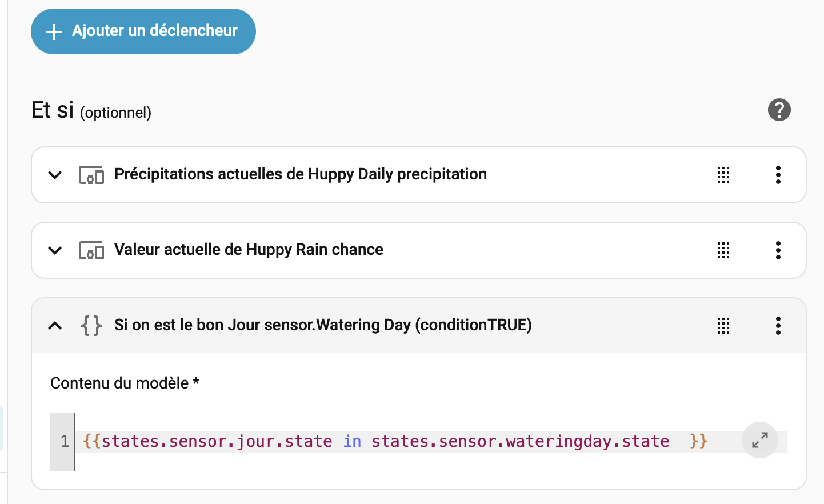Click line number 1 in code gutter
824x504 pixels.
pyautogui.click(x=65, y=442)
